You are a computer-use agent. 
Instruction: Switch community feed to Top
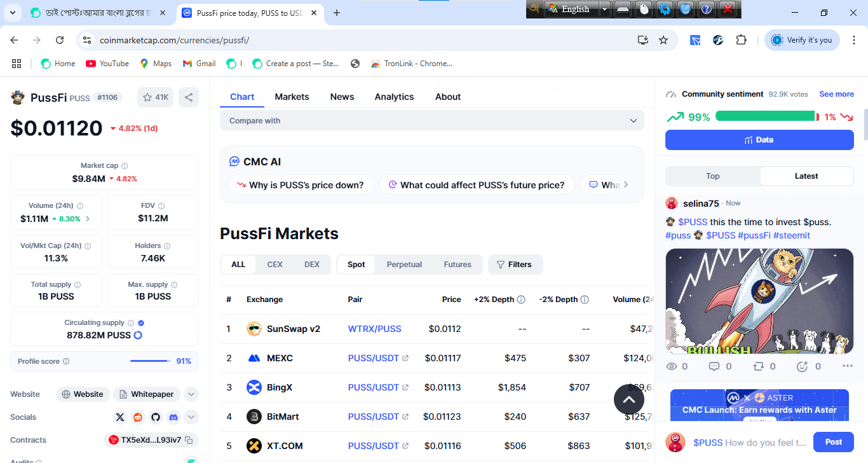(713, 176)
